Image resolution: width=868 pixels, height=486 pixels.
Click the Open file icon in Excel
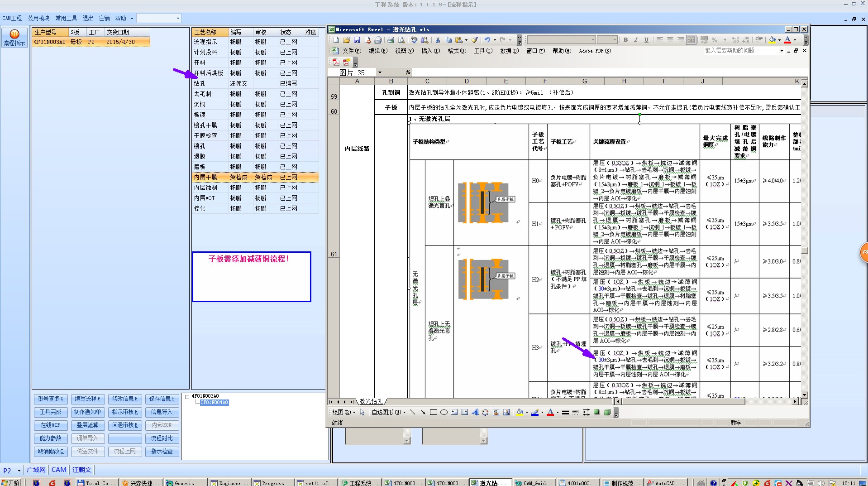click(x=347, y=40)
